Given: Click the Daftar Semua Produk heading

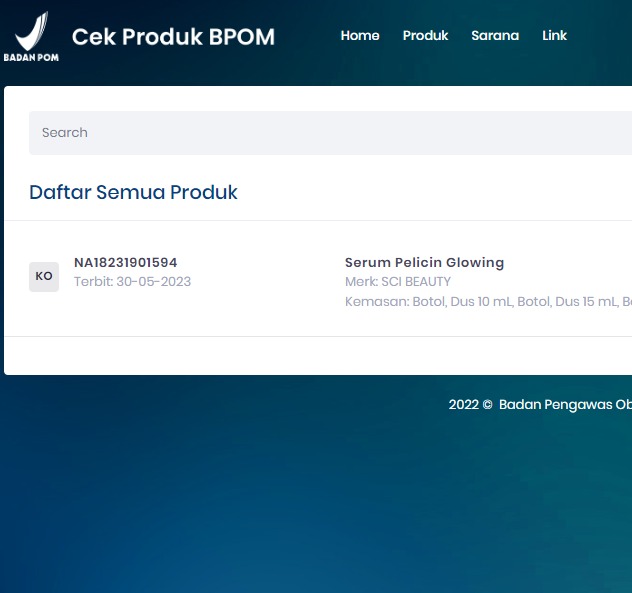Looking at the screenshot, I should click(133, 192).
